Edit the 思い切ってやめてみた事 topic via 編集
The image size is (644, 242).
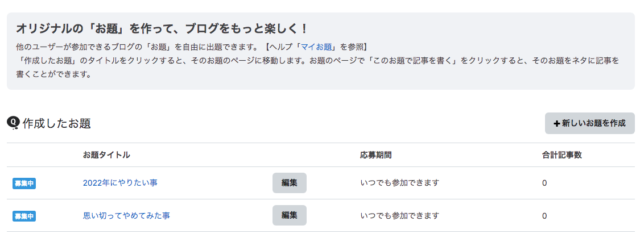[290, 215]
